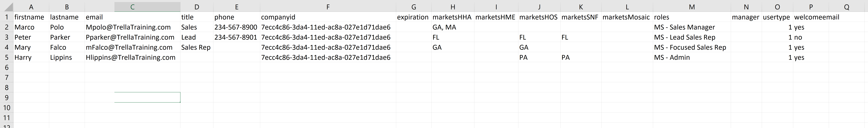Select the cell containing 'Polo'

pos(67,27)
